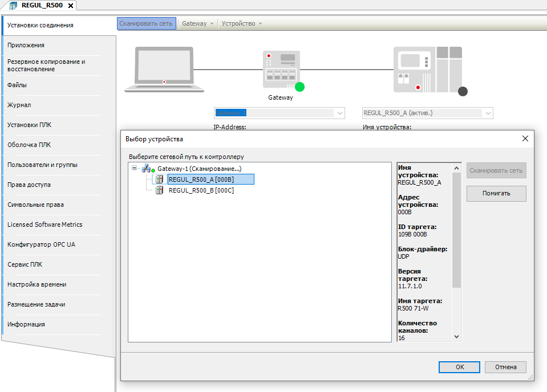The height and width of the screenshot is (392, 547).
Task: Click the device info panel scroll down arrow
Action: pyautogui.click(x=456, y=337)
